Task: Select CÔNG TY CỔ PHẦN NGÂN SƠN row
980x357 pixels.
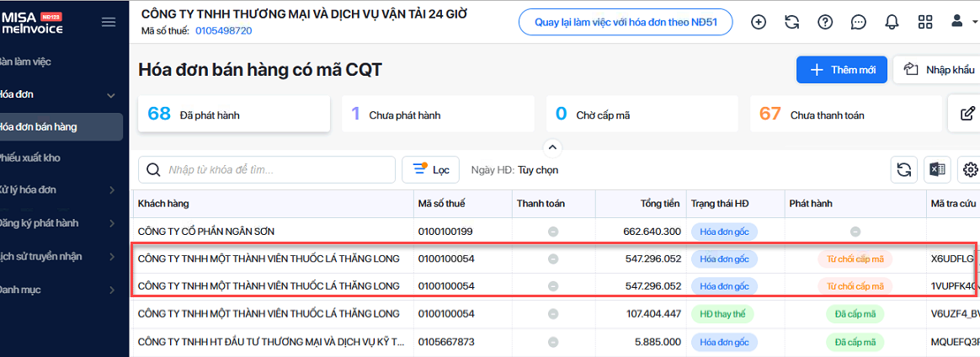Action: pos(554,232)
